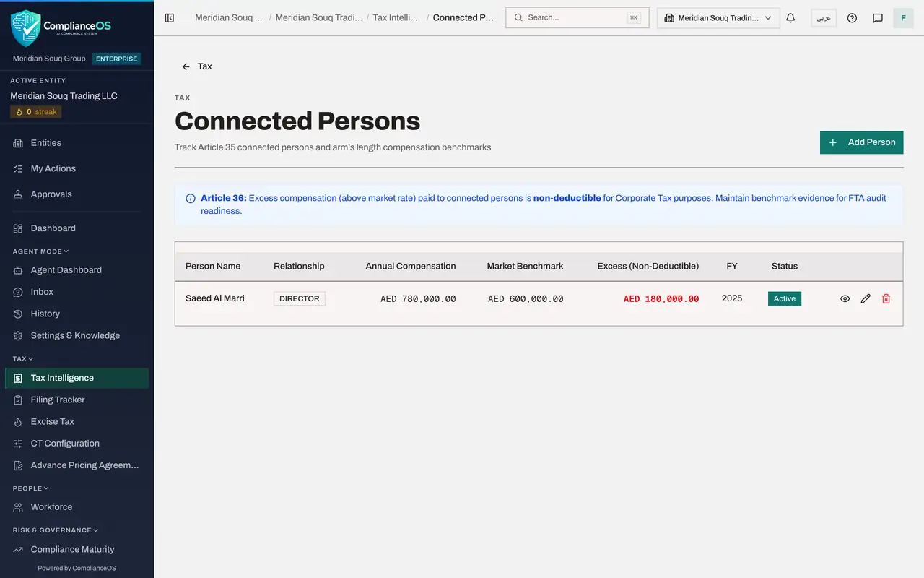Click the ComplianceOS shield logo
The width and height of the screenshot is (924, 578).
(x=26, y=28)
